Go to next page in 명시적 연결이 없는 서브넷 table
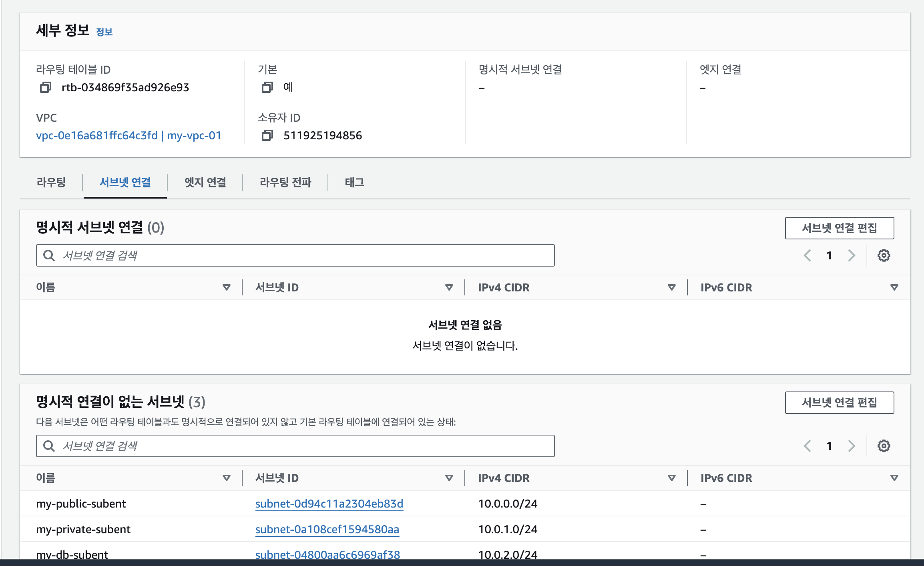This screenshot has width=924, height=566. click(852, 446)
